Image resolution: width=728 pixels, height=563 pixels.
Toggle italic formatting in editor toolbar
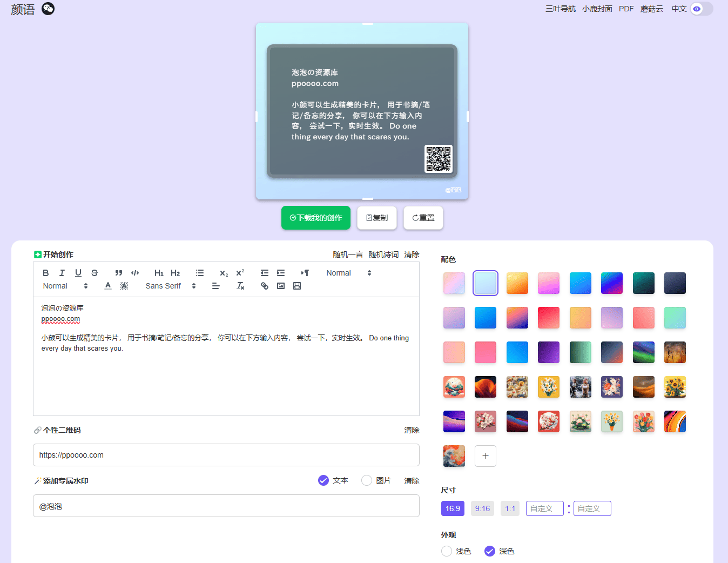pos(62,273)
